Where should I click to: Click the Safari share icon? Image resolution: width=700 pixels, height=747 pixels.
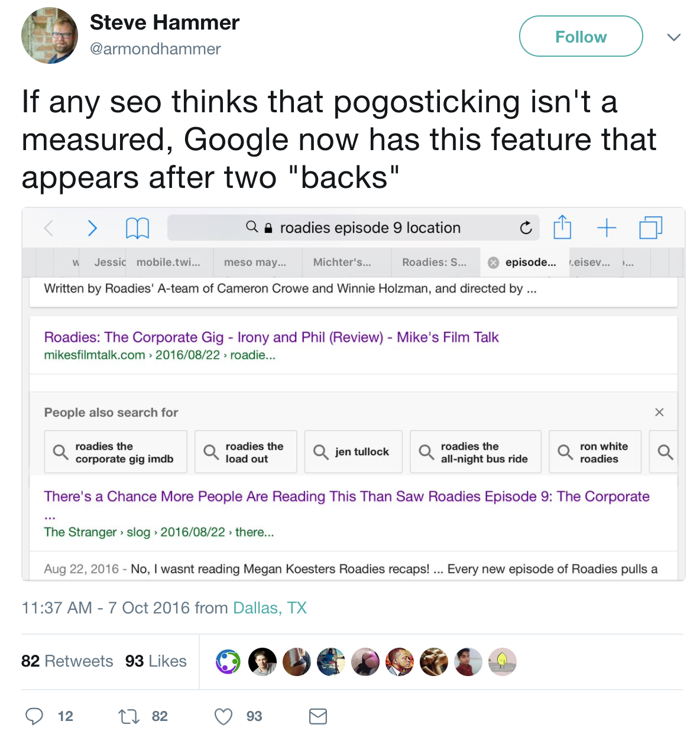(x=562, y=227)
